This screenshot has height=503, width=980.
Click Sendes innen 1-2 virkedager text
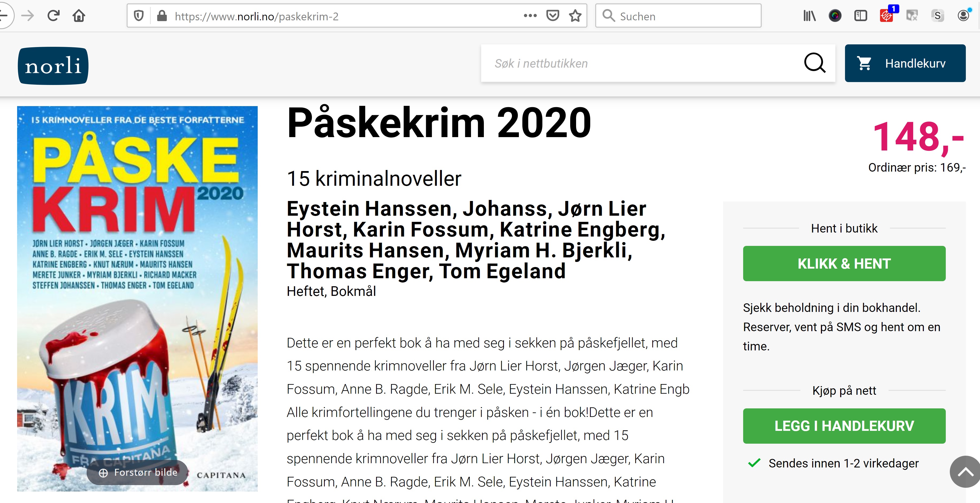pyautogui.click(x=843, y=463)
